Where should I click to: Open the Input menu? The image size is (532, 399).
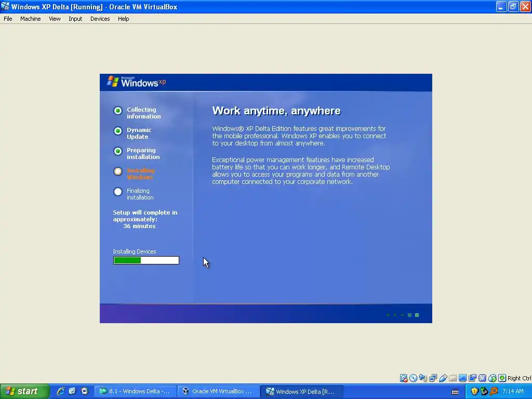75,19
